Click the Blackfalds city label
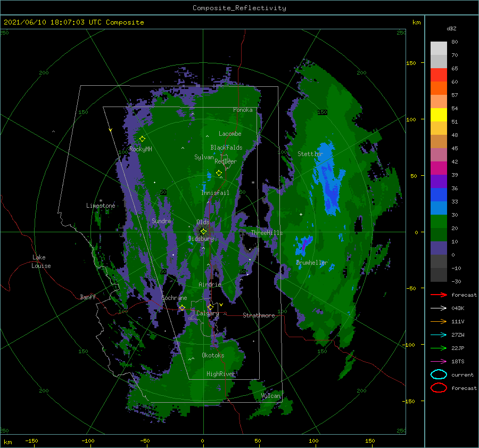The image size is (479, 448). (x=226, y=148)
